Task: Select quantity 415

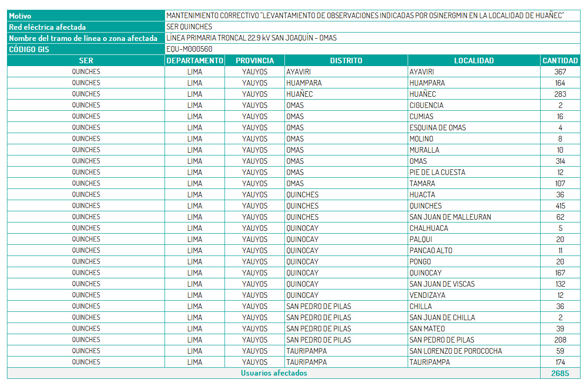Action: (560, 206)
